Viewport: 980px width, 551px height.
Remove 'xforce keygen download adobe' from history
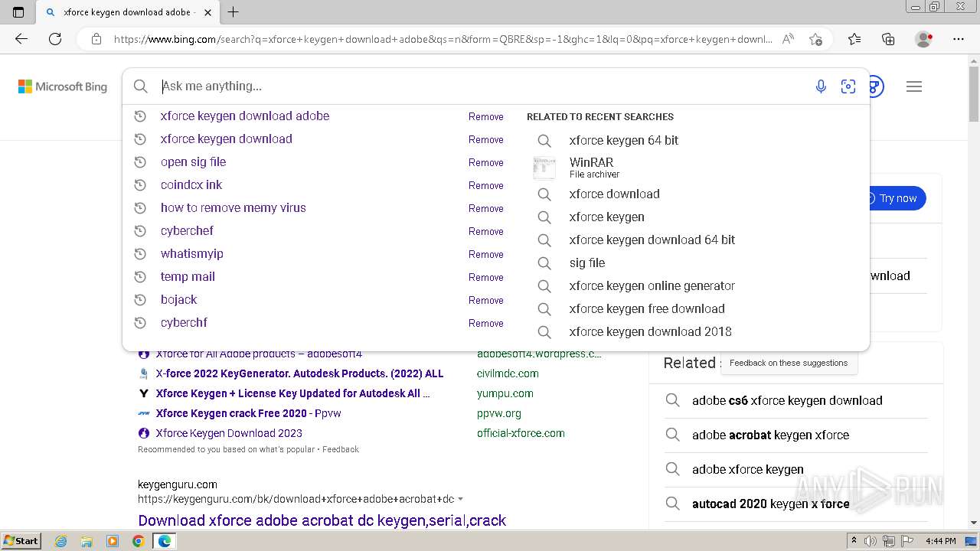(x=486, y=116)
